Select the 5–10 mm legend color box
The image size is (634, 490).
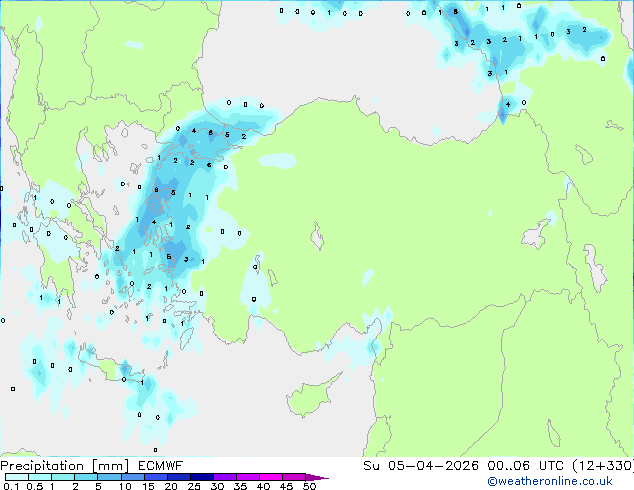pos(109,477)
